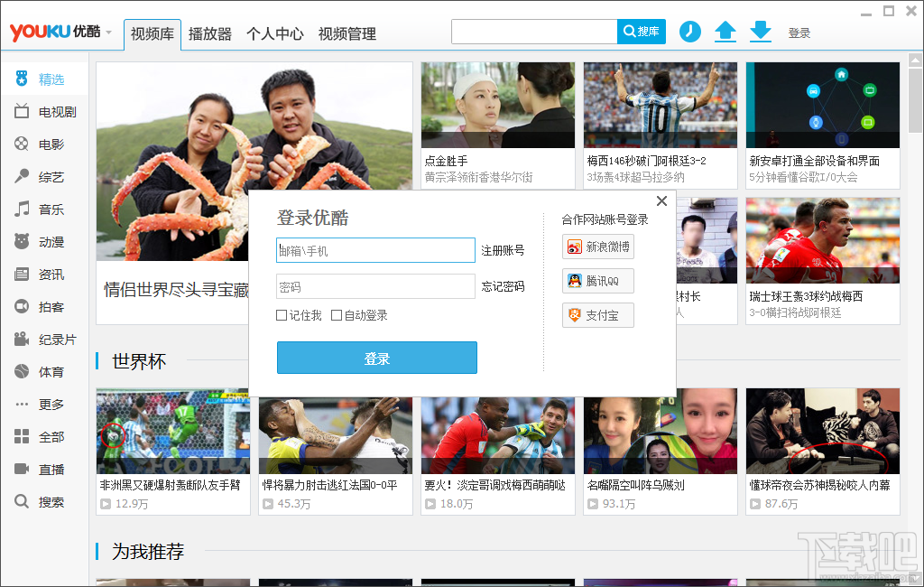This screenshot has height=587, width=924.
Task: Open the history clock icon
Action: [690, 32]
